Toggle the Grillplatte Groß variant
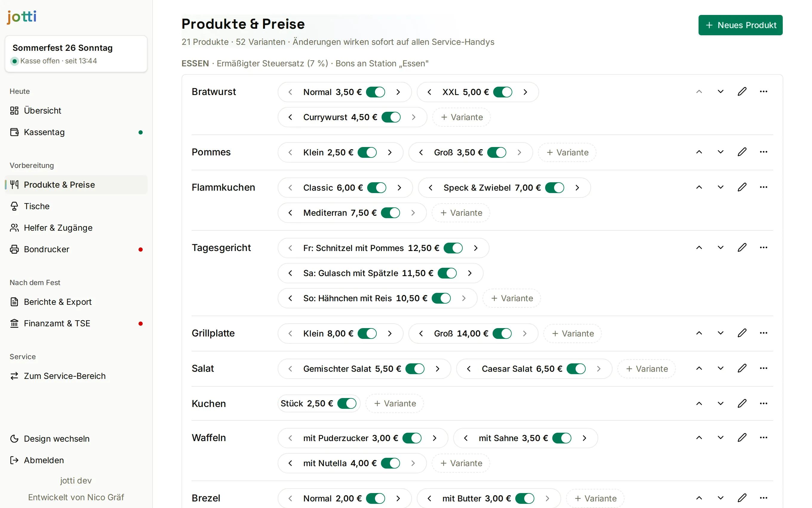 click(x=502, y=333)
